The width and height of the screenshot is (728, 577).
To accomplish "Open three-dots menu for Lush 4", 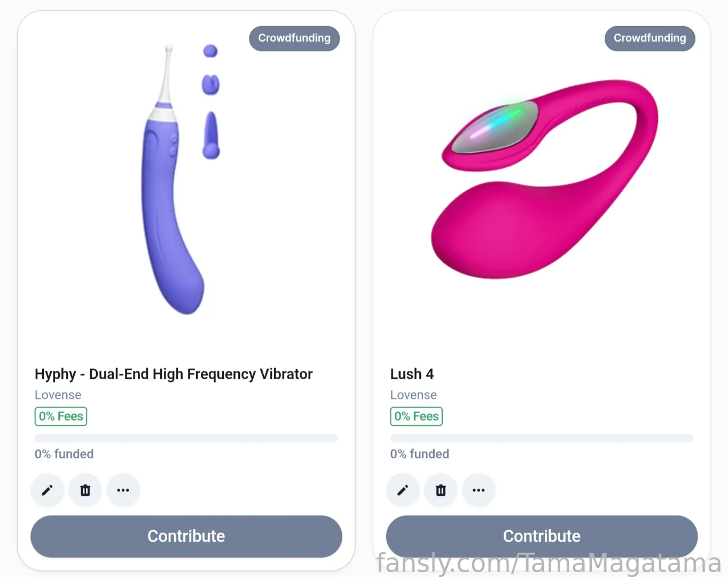I will 479,490.
